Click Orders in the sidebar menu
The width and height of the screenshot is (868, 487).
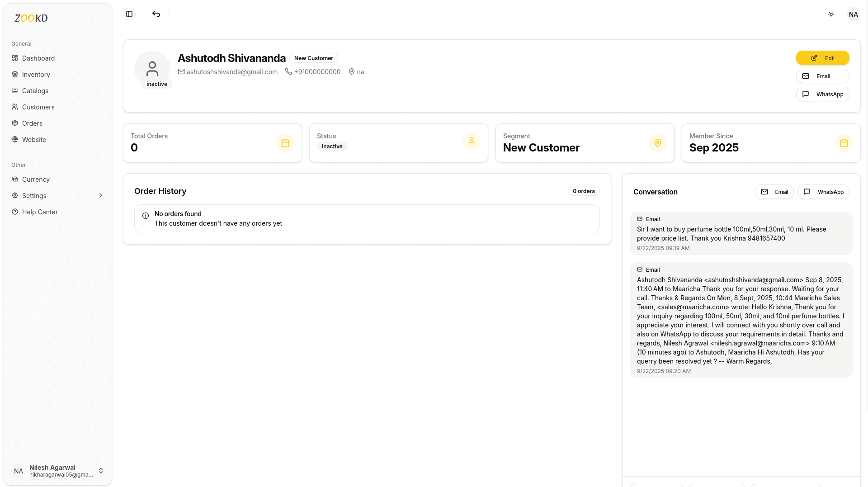(x=32, y=123)
